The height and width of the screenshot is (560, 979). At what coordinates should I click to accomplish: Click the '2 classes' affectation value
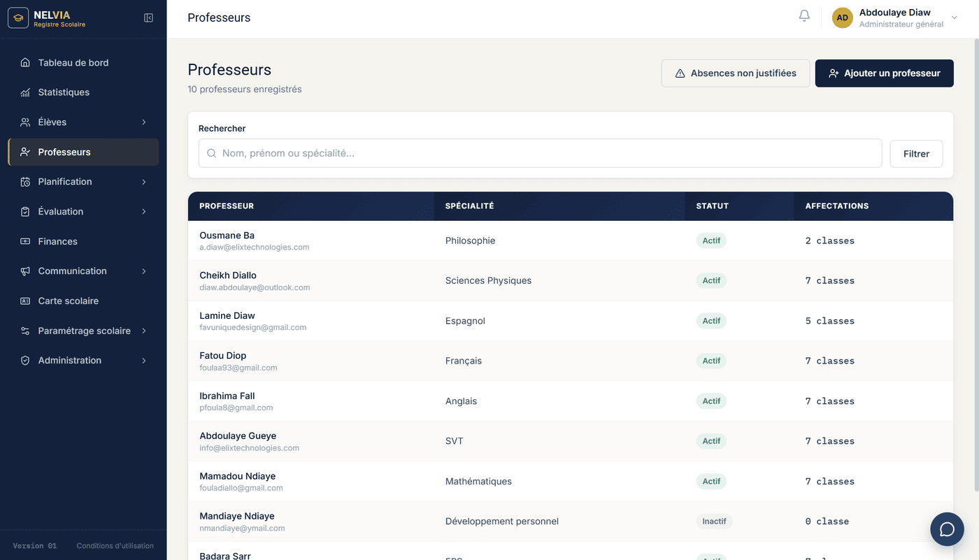coord(830,240)
